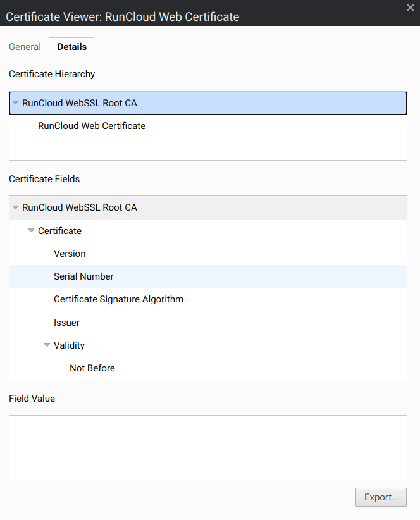Select the Issuer field

click(x=208, y=323)
